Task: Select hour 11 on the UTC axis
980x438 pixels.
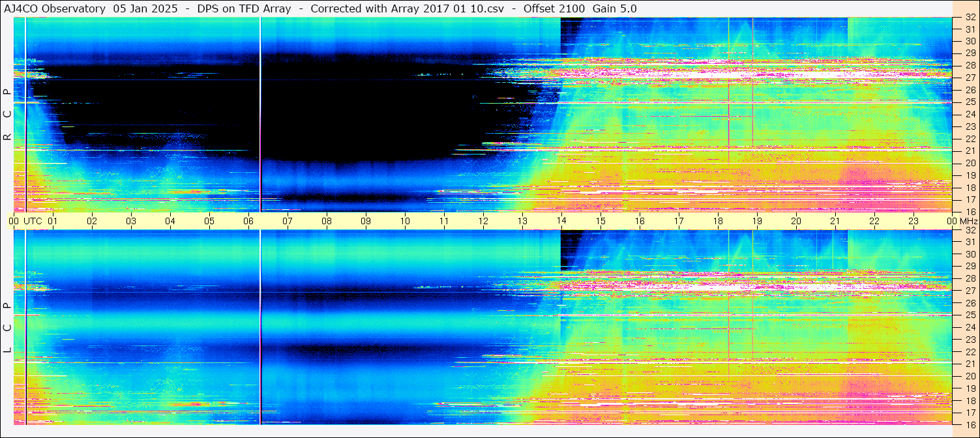Action: pos(444,221)
